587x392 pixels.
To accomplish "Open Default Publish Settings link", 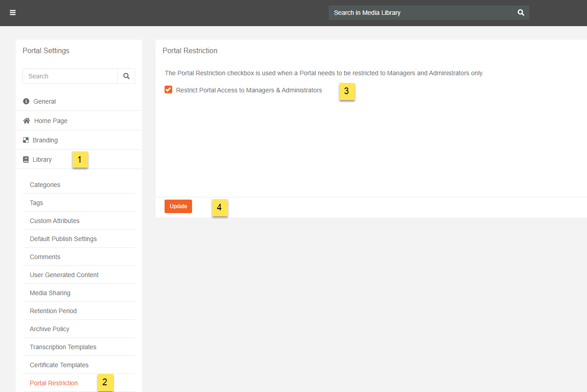I will tap(63, 239).
